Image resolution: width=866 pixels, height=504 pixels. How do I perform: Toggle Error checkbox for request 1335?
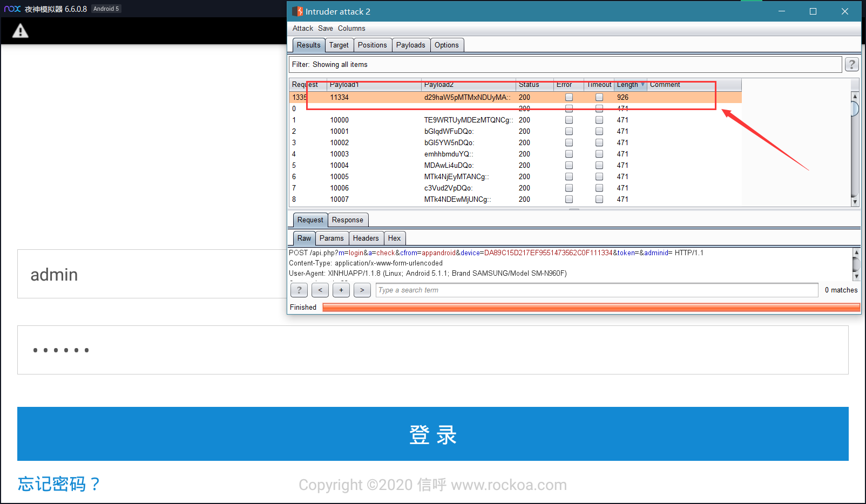point(569,97)
